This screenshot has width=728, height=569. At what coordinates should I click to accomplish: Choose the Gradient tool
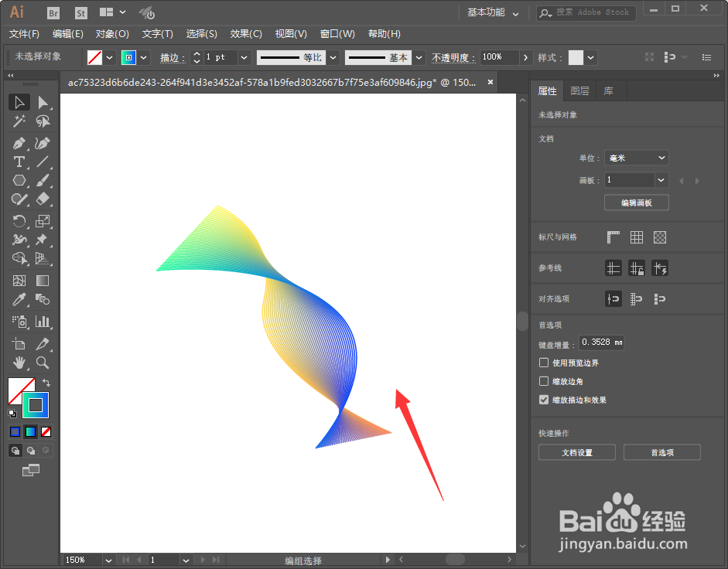click(x=43, y=281)
